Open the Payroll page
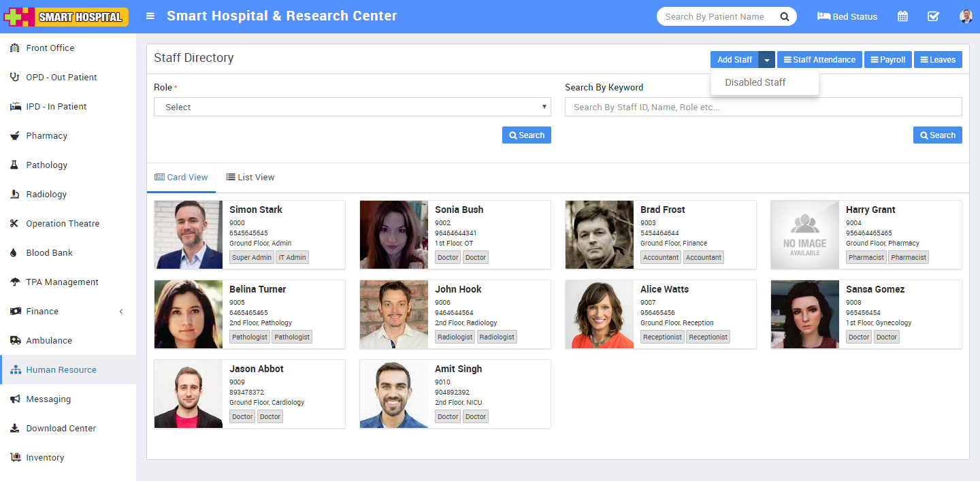The height and width of the screenshot is (481, 980). tap(887, 59)
